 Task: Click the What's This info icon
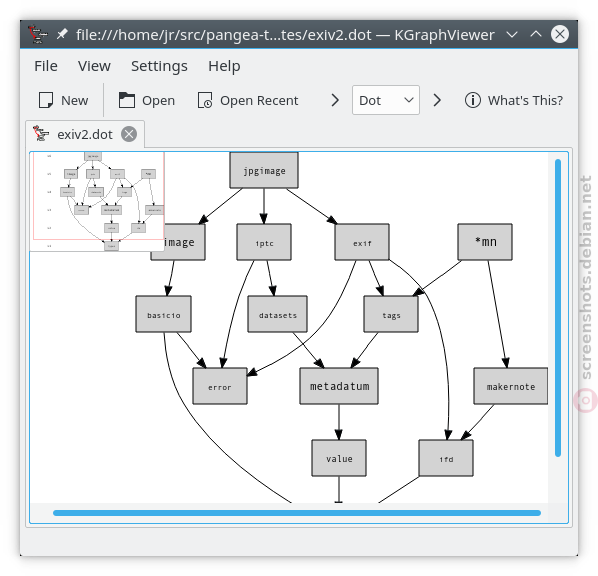[x=473, y=100]
